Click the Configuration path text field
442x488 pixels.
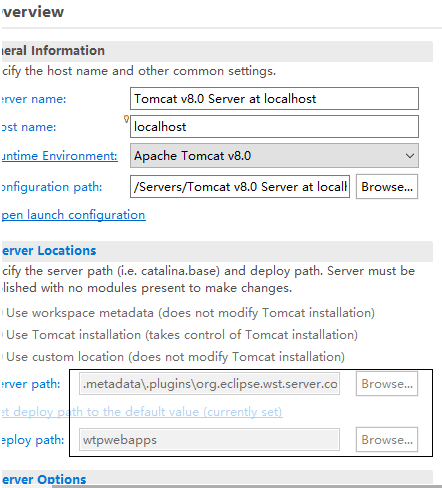coord(240,187)
